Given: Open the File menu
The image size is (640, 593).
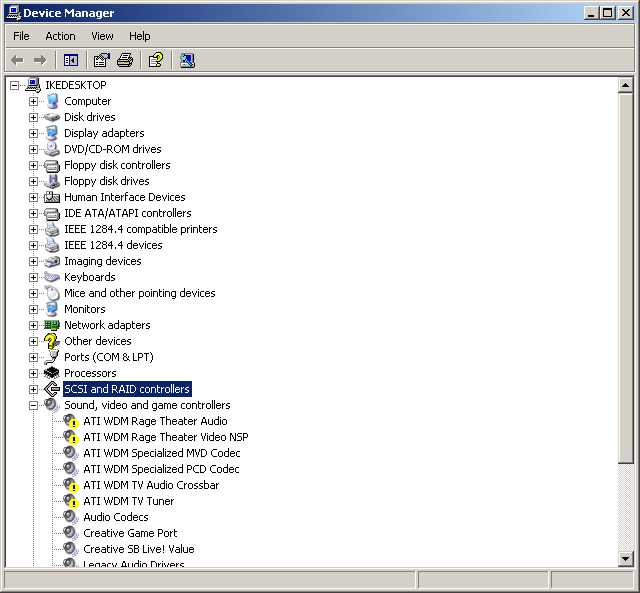Looking at the screenshot, I should pyautogui.click(x=21, y=36).
